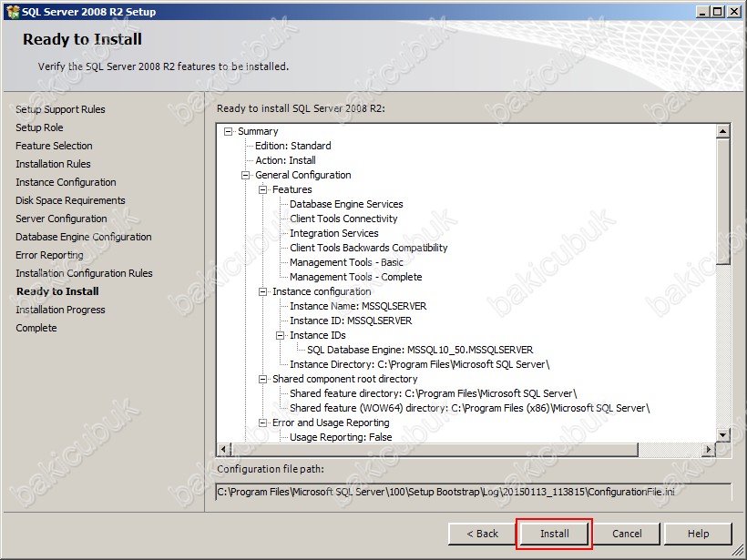Image resolution: width=747 pixels, height=560 pixels.
Task: Click the left arrow of horizontal scrollbar
Action: pyautogui.click(x=224, y=449)
